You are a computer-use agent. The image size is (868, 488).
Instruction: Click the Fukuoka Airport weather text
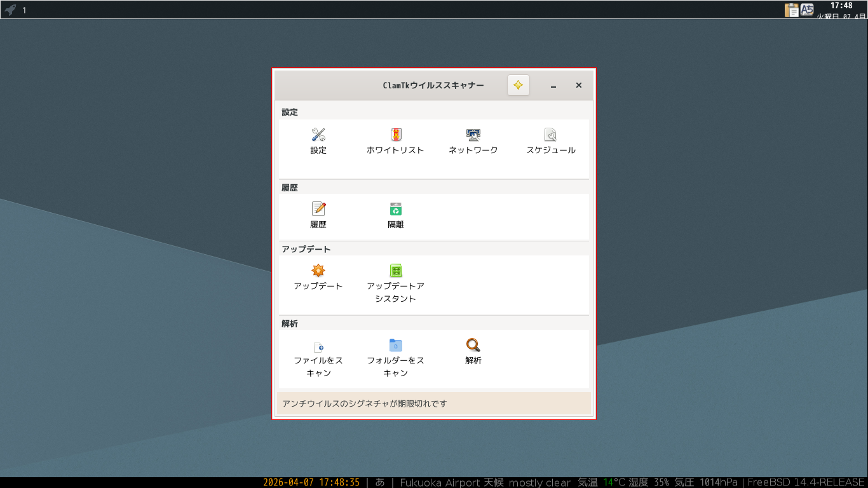(x=485, y=482)
